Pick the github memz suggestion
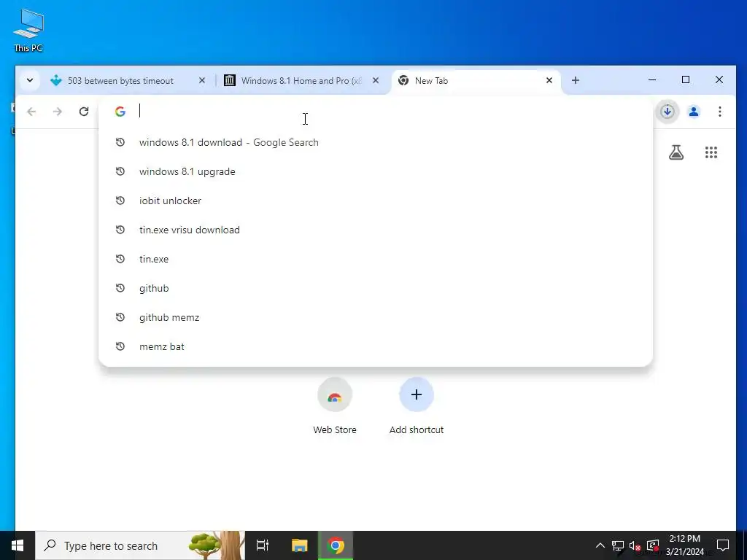747x560 pixels. (376, 317)
